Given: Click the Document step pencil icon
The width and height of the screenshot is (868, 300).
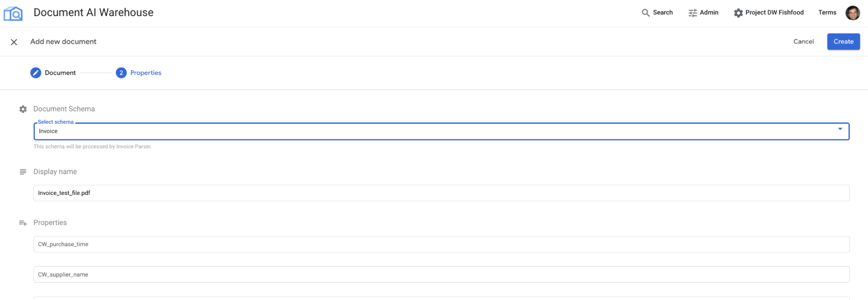Looking at the screenshot, I should pos(36,73).
